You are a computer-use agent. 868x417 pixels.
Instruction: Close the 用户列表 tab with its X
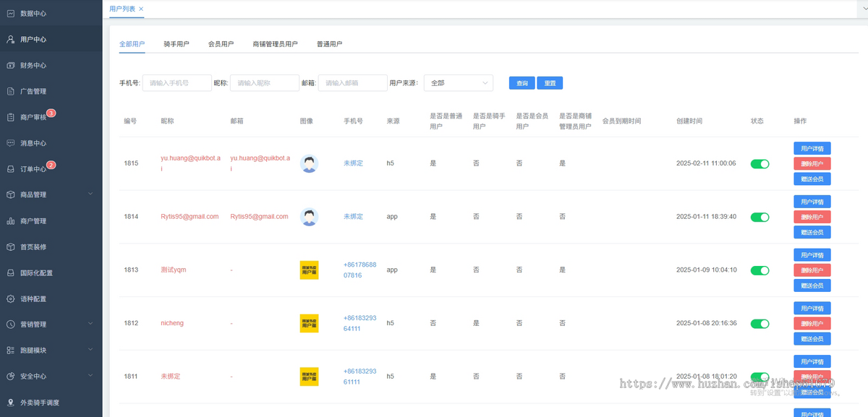[141, 9]
